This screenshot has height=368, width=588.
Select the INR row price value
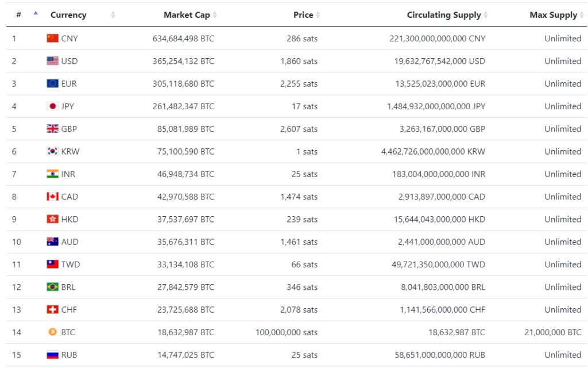304,174
